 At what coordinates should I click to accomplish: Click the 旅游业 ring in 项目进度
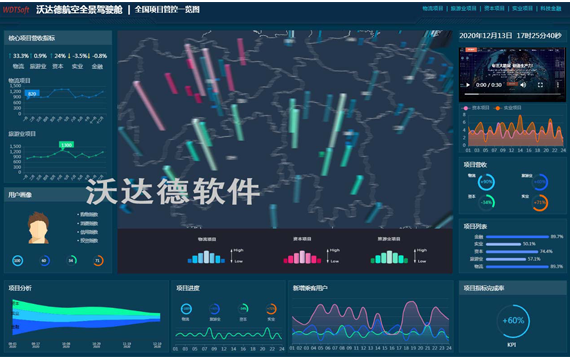pos(214,309)
